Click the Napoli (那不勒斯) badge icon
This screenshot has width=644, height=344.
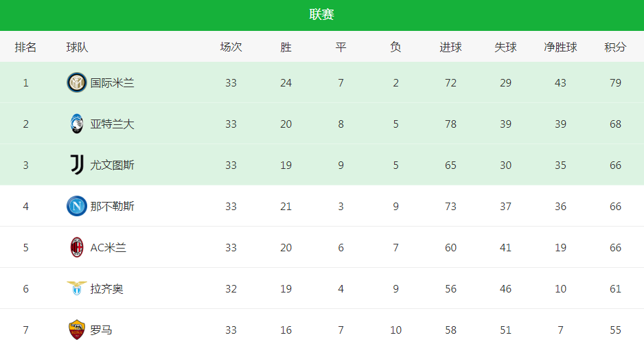[x=77, y=206]
